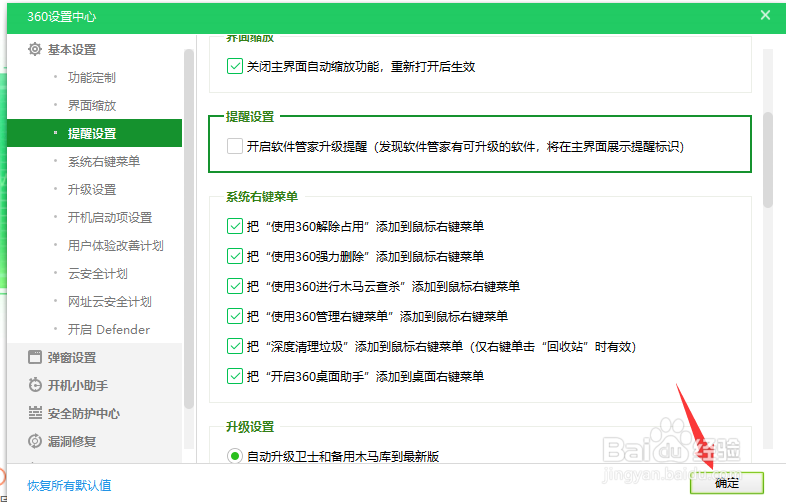This screenshot has height=502, width=786.
Task: Click the main content vertical scrollbar thumb
Action: tap(767, 159)
